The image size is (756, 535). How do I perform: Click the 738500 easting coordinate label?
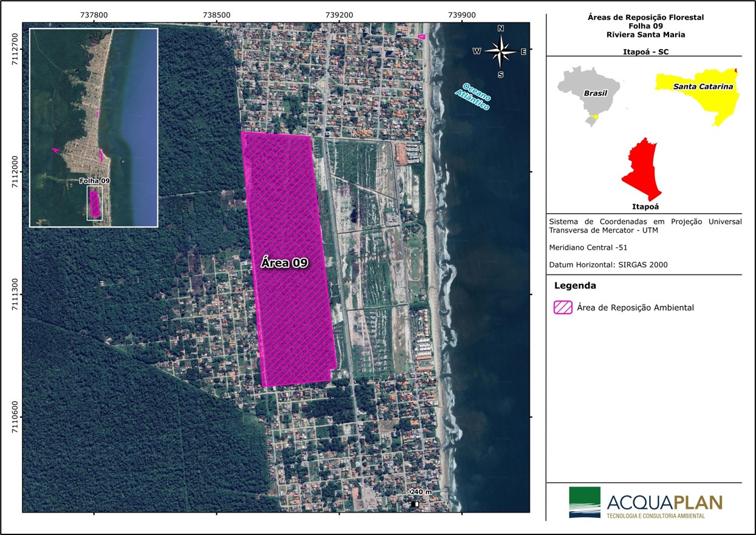pyautogui.click(x=216, y=15)
